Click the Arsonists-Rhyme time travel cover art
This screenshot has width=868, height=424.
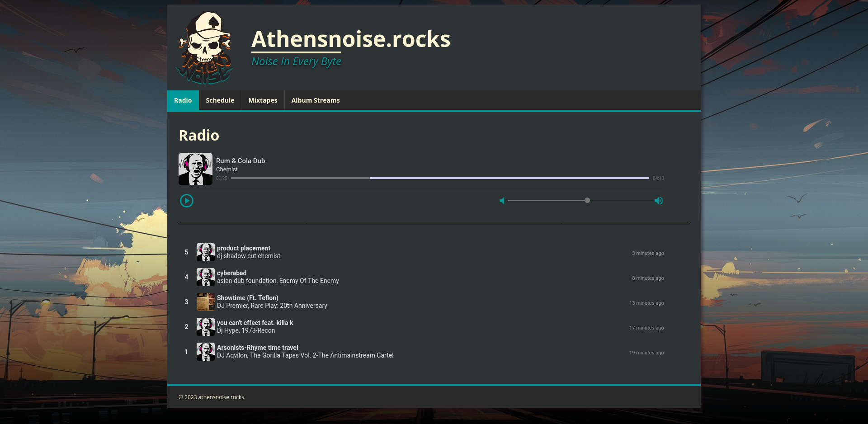206,352
